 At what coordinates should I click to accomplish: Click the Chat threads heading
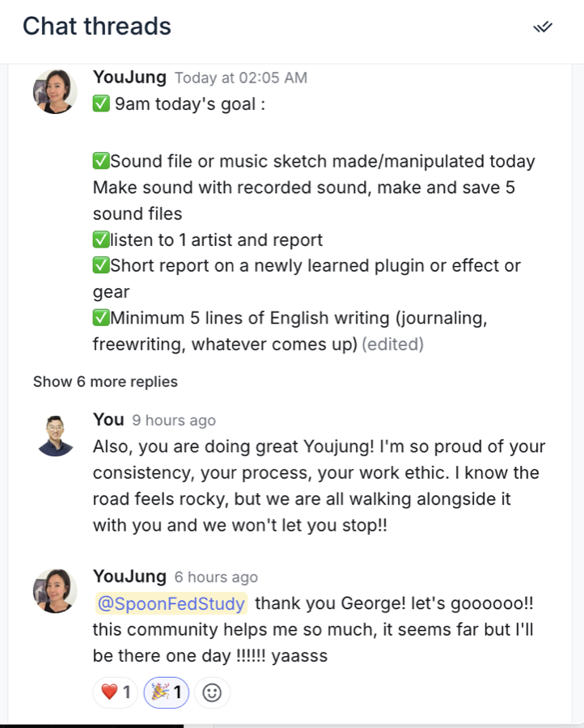[x=97, y=26]
